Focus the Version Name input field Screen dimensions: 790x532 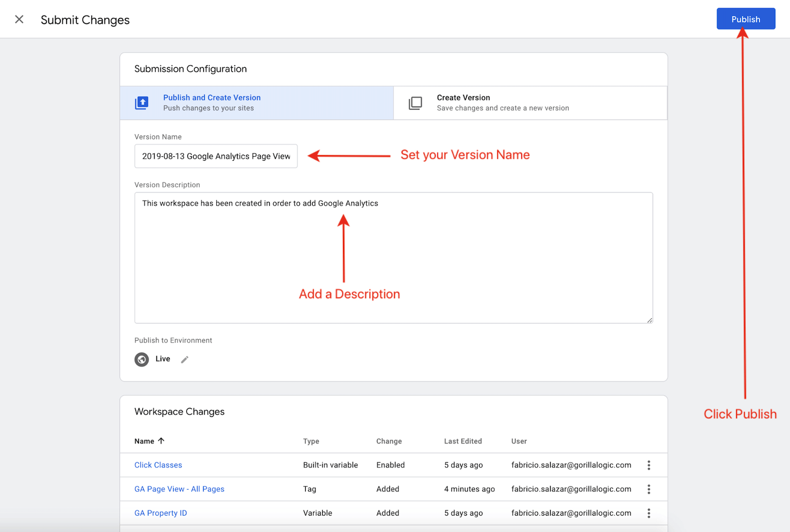tap(216, 156)
